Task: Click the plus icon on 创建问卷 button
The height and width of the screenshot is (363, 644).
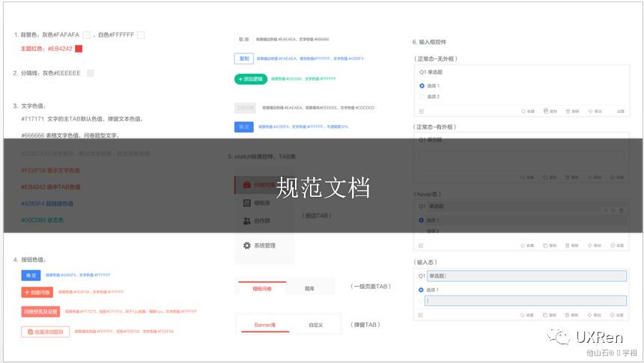Action: click(27, 293)
